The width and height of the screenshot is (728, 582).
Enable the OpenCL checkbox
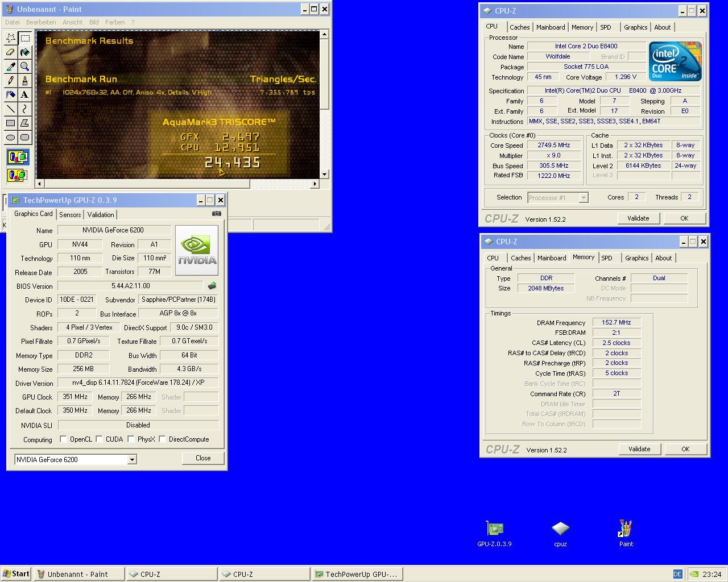[64, 439]
